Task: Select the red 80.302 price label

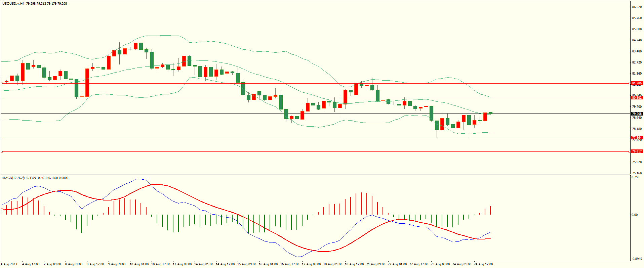Action: 637,98
